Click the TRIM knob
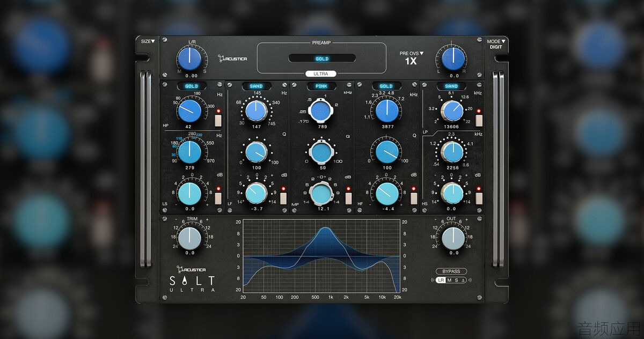 (x=189, y=238)
